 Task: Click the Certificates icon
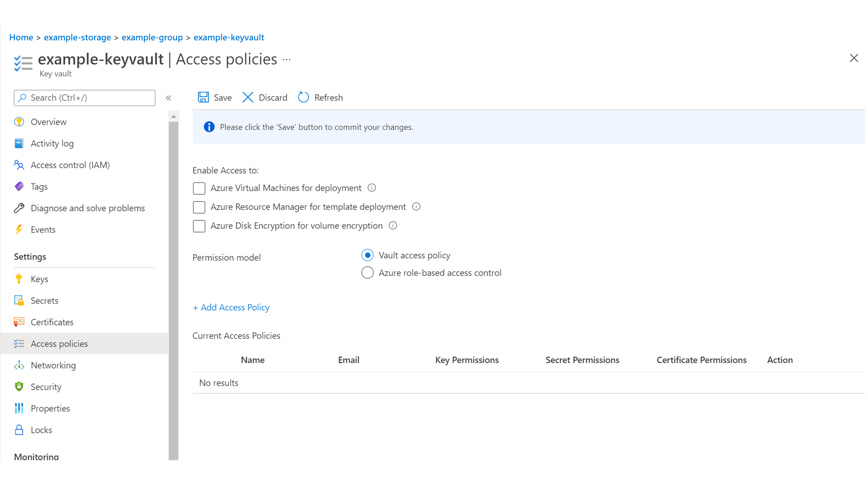pyautogui.click(x=19, y=322)
